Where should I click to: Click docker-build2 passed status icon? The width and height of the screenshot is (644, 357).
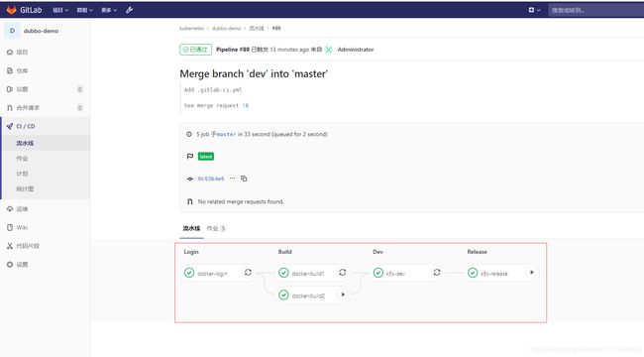283,295
